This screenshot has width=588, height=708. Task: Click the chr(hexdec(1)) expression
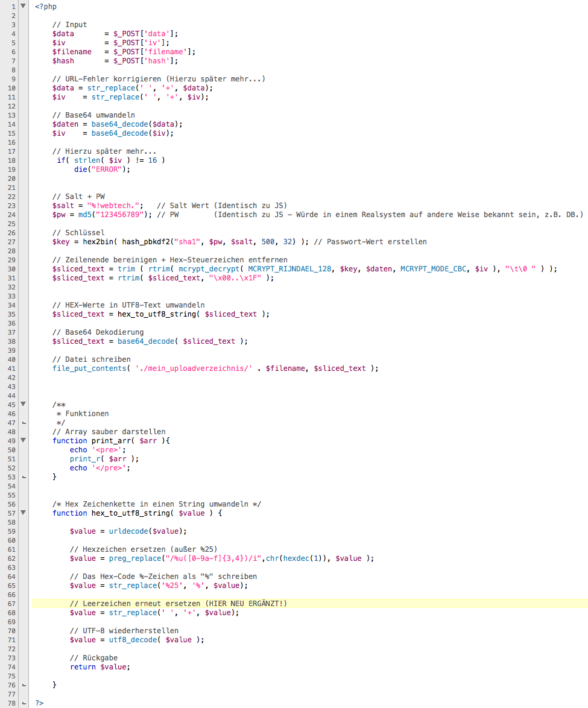pyautogui.click(x=296, y=558)
